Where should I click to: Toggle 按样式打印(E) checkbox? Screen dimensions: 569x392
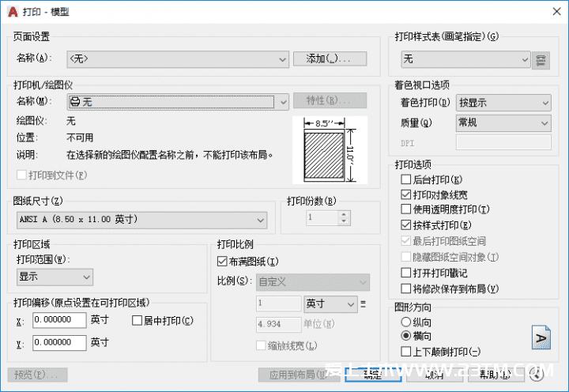[405, 225]
